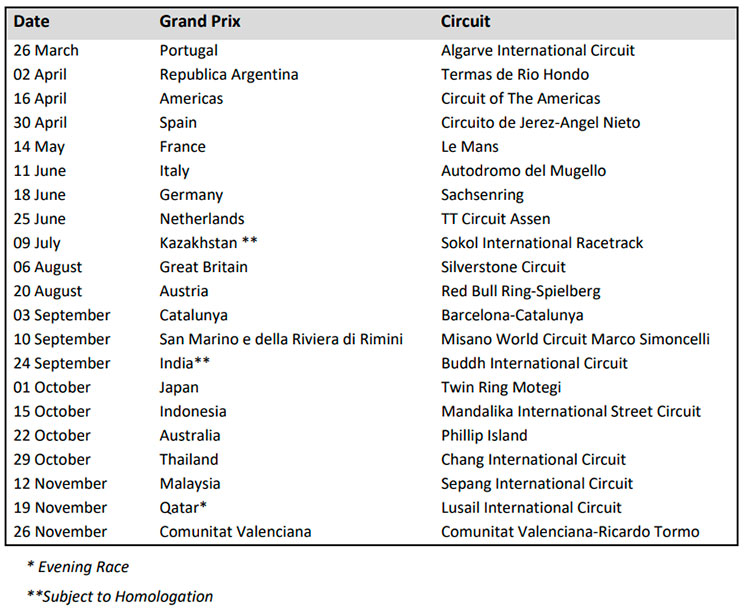The width and height of the screenshot is (745, 610).
Task: Select Red Bull Ring-Spielberg circuit
Action: pos(521,291)
